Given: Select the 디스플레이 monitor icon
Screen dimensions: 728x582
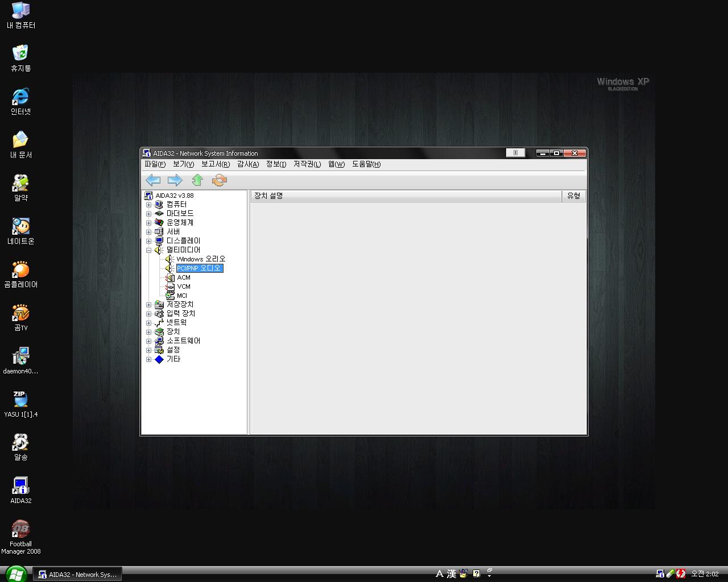Looking at the screenshot, I should pos(159,241).
